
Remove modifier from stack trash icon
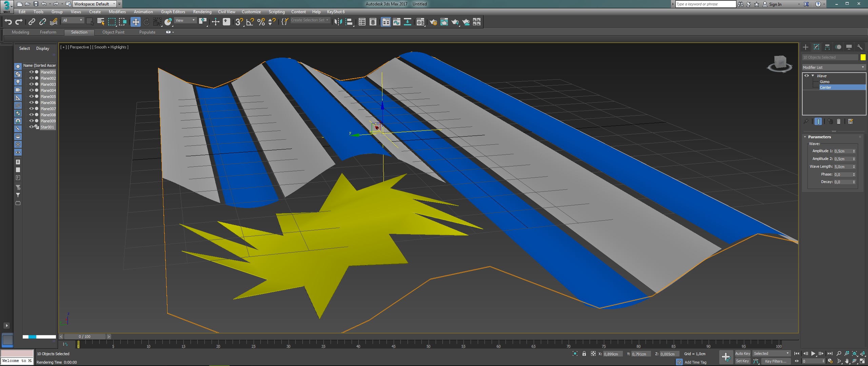[x=839, y=121]
